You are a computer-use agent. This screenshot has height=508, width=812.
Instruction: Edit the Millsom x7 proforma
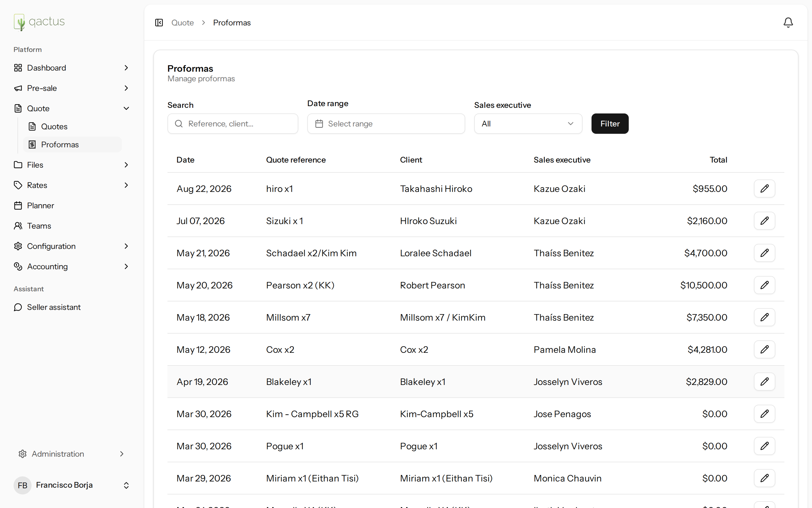(764, 317)
